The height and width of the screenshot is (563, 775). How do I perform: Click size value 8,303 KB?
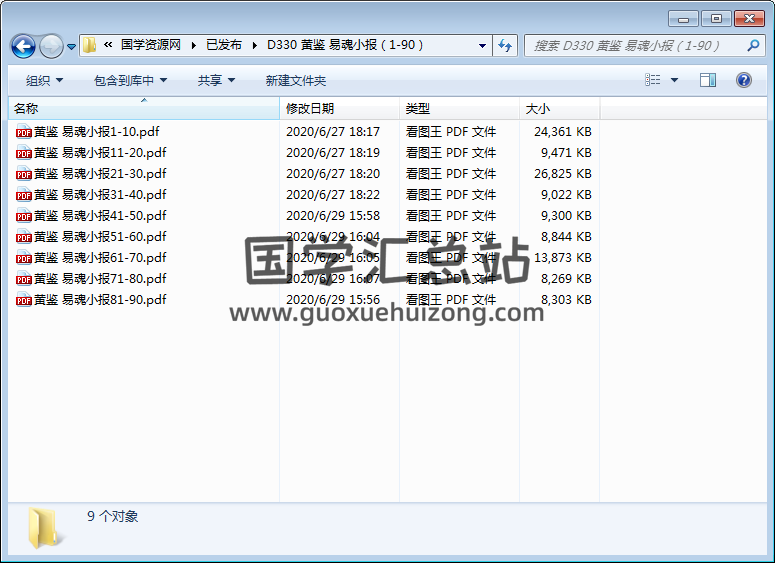[x=566, y=300]
